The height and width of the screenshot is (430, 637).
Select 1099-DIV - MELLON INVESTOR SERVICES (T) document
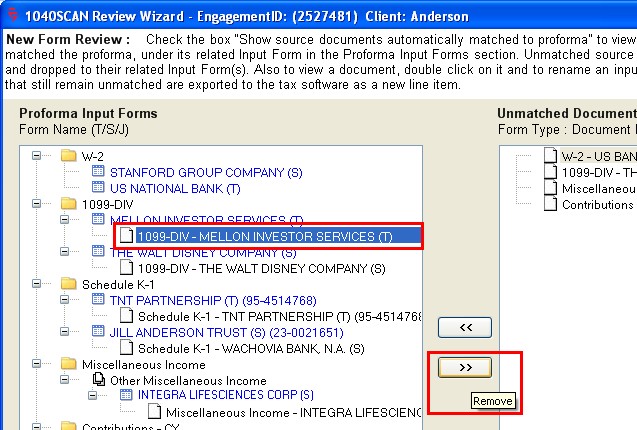[265, 237]
